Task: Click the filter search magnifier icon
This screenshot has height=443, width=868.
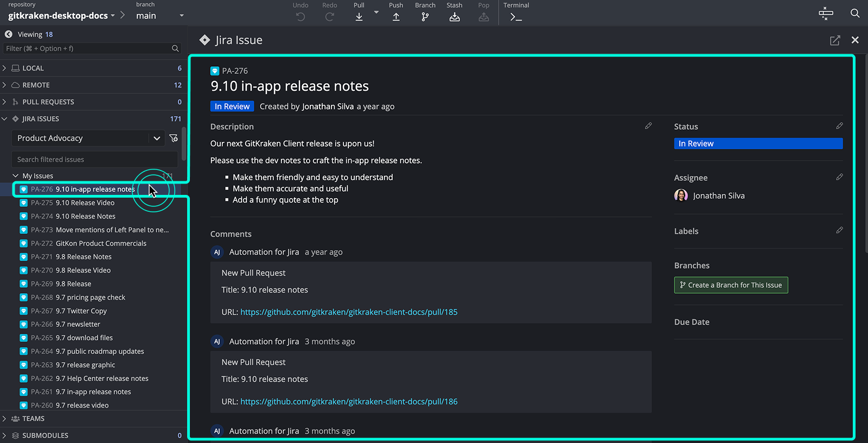Action: click(175, 48)
